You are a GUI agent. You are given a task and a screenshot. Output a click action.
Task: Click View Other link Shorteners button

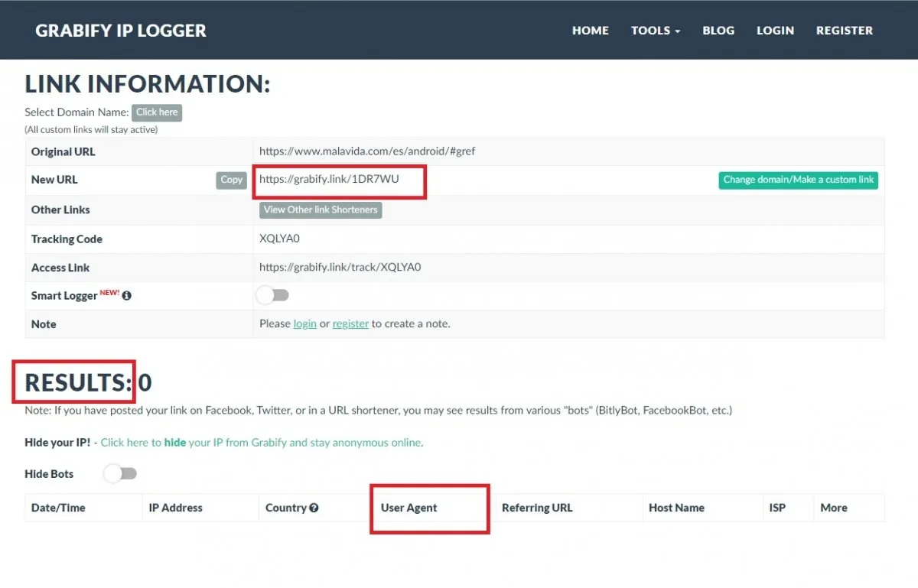tap(321, 210)
